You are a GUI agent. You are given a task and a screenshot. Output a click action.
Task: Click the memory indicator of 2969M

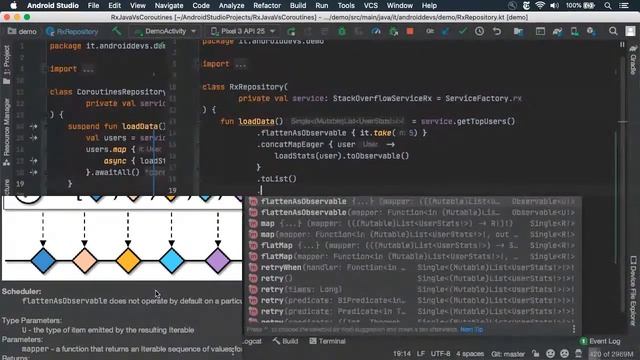click(x=611, y=354)
